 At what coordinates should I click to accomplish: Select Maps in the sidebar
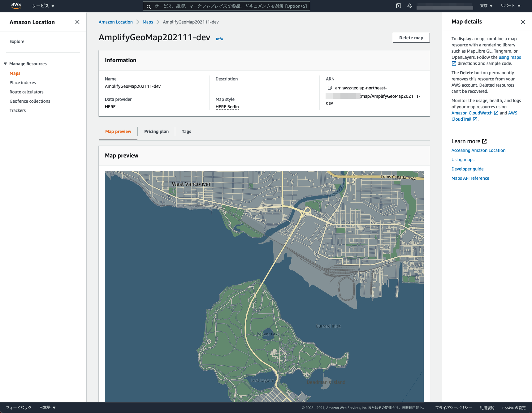click(15, 73)
